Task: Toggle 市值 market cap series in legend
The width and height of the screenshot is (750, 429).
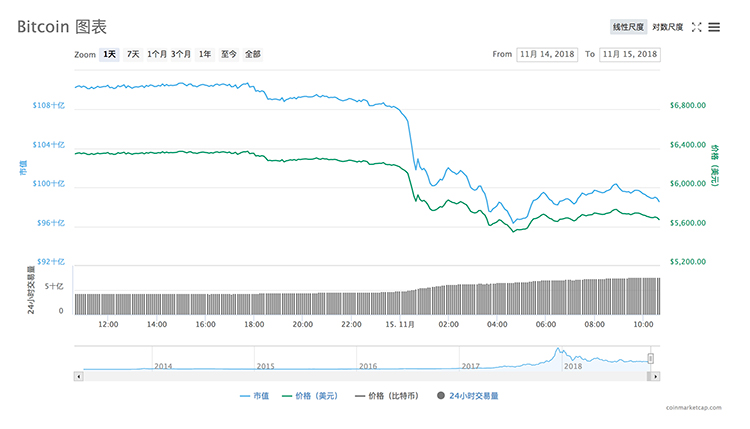Action: [257, 396]
